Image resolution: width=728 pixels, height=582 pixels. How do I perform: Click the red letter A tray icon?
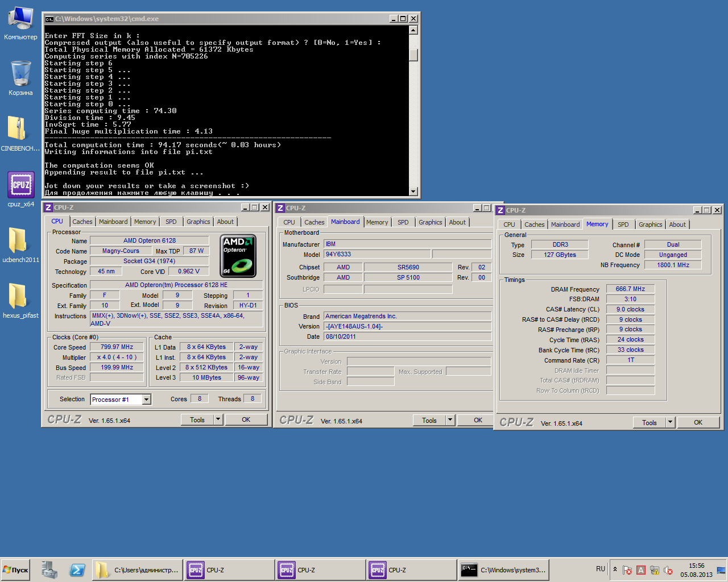click(641, 570)
